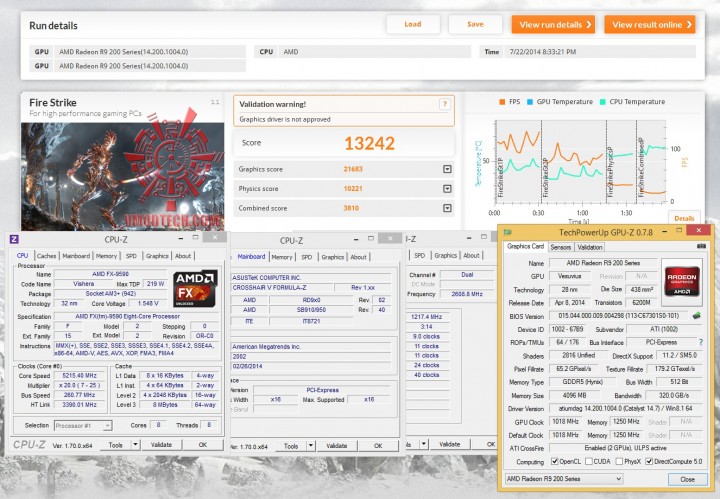Click the Validate button in first CPU-Z window
The image size is (720, 499).
click(x=161, y=444)
